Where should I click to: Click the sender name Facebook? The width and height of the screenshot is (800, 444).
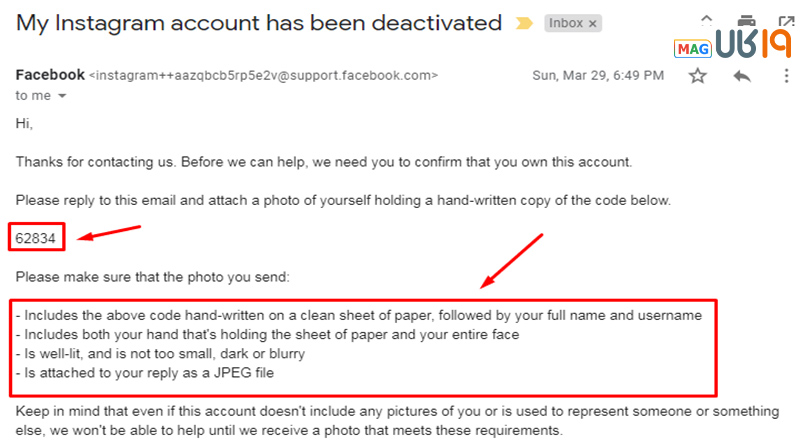(50, 75)
